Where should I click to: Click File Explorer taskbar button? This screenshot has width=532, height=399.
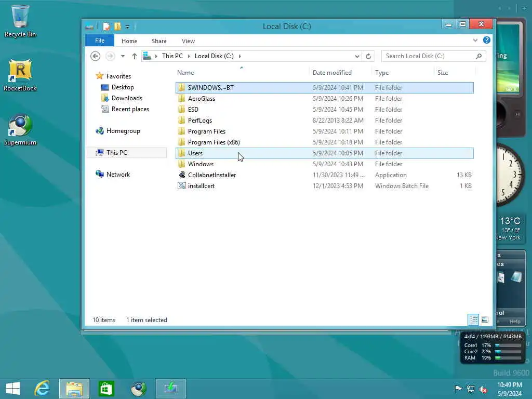74,389
